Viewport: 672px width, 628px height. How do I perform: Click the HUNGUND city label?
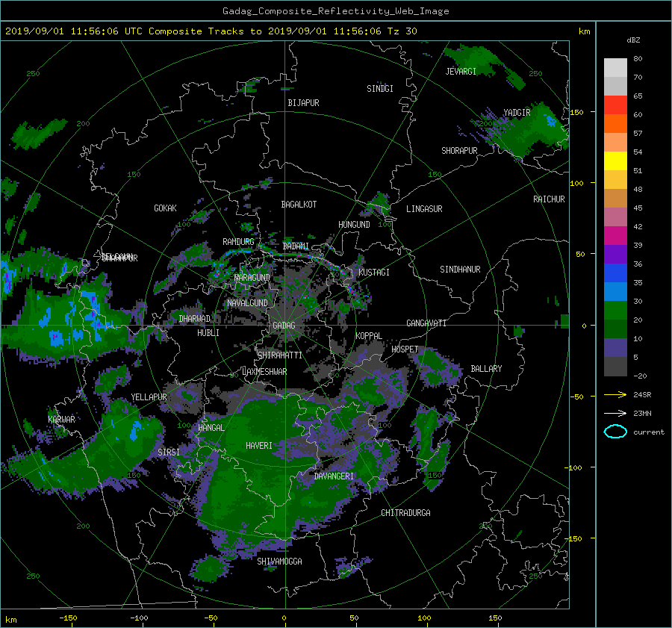tap(354, 225)
